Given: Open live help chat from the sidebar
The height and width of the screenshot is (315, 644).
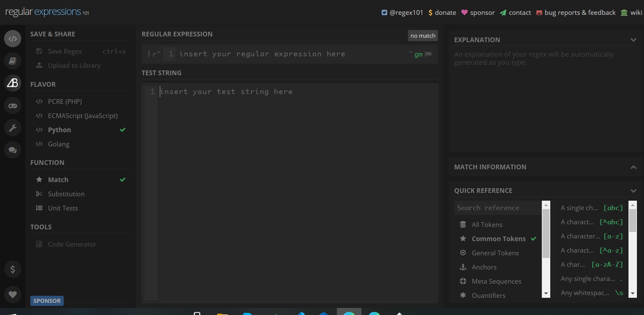Looking at the screenshot, I should (12, 150).
